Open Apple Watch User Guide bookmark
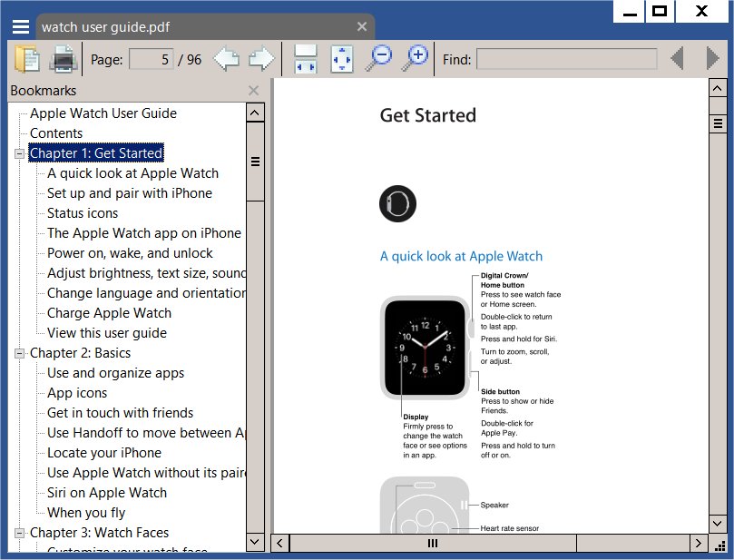Image resolution: width=734 pixels, height=560 pixels. (x=103, y=113)
